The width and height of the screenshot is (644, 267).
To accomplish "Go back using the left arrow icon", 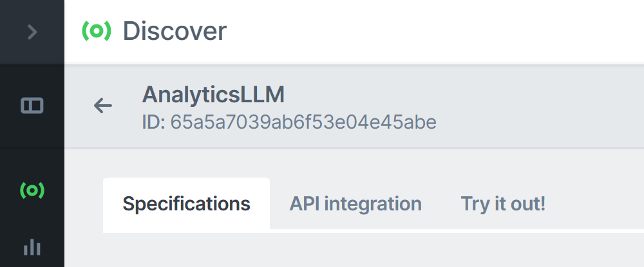I will [x=102, y=106].
